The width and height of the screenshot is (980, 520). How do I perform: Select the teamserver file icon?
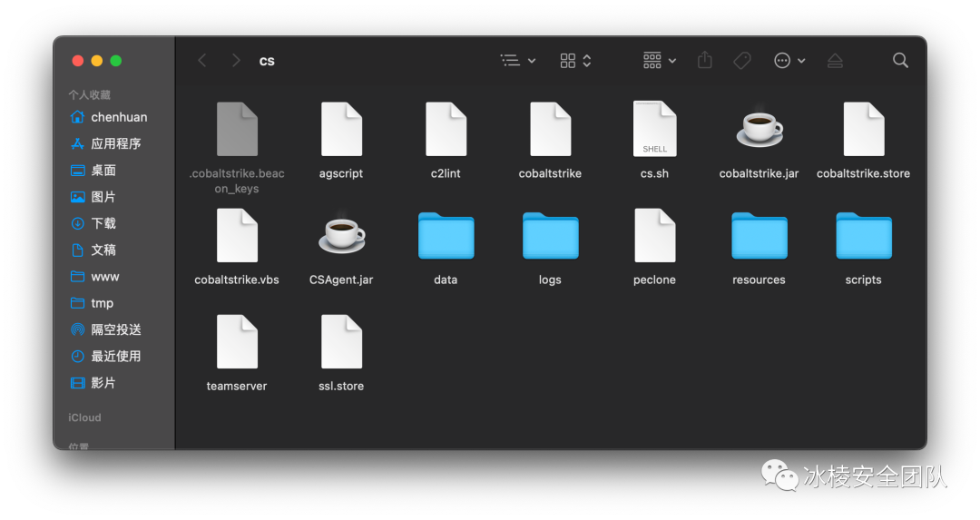click(237, 341)
